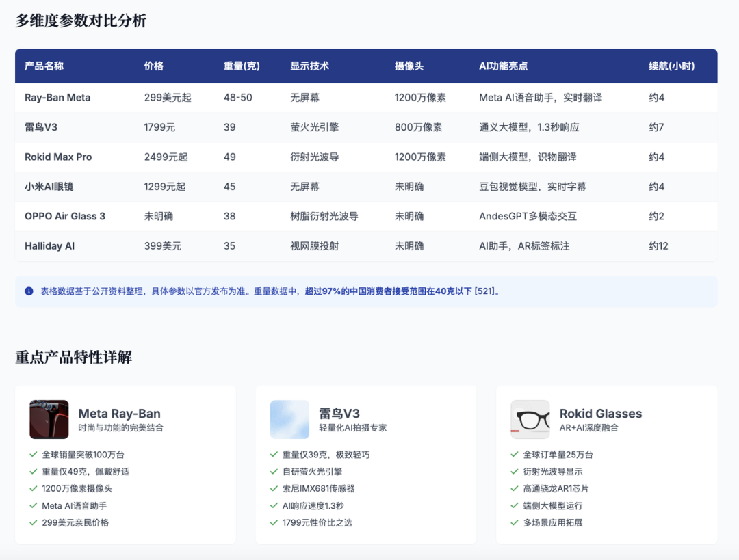739x560 pixels.
Task: Select the OPPO Air Glass 3 row name
Action: [x=65, y=216]
